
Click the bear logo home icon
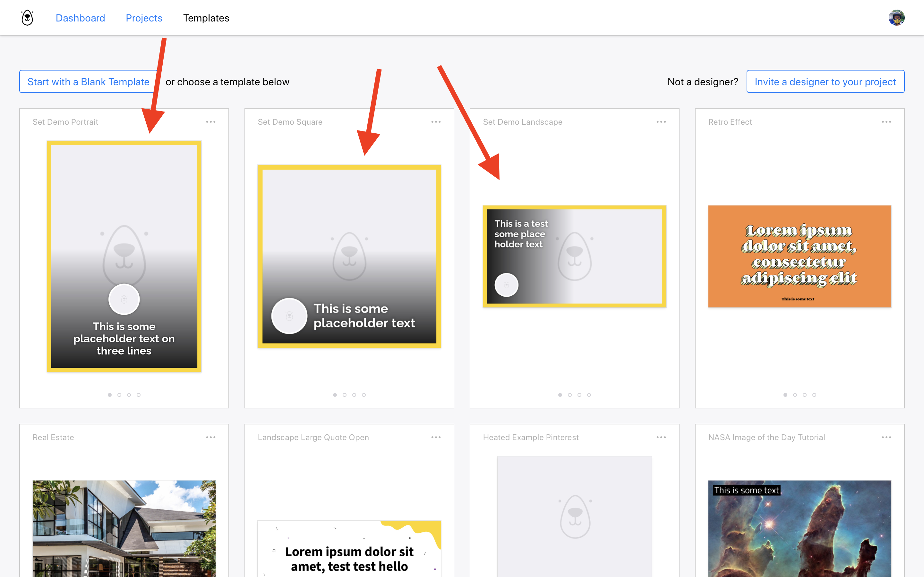[x=27, y=18]
